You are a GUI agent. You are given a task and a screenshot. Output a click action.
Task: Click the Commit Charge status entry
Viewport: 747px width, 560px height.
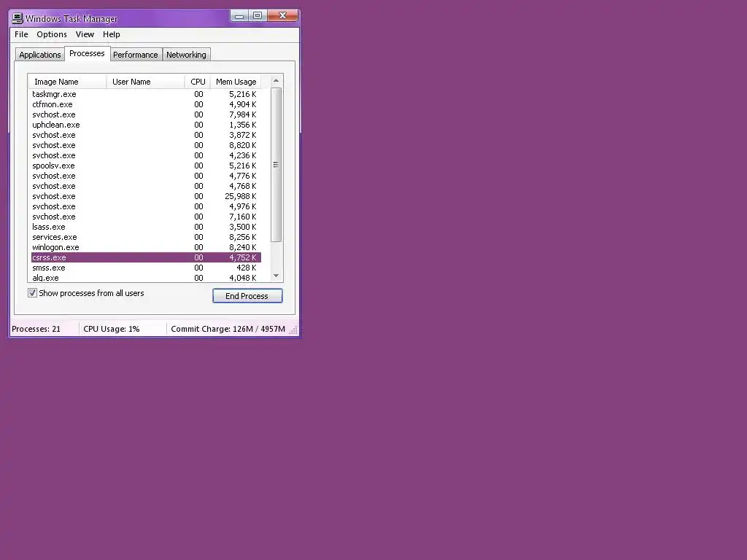(228, 329)
